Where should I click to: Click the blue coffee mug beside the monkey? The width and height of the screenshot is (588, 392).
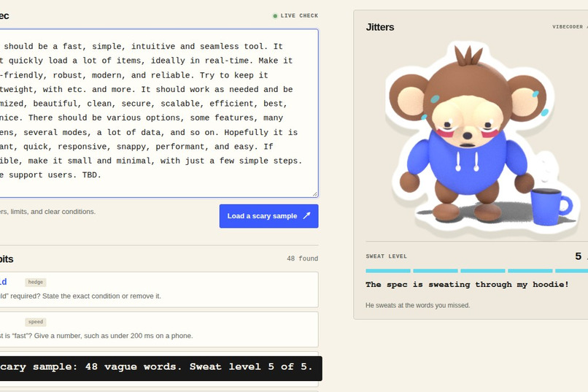point(552,207)
